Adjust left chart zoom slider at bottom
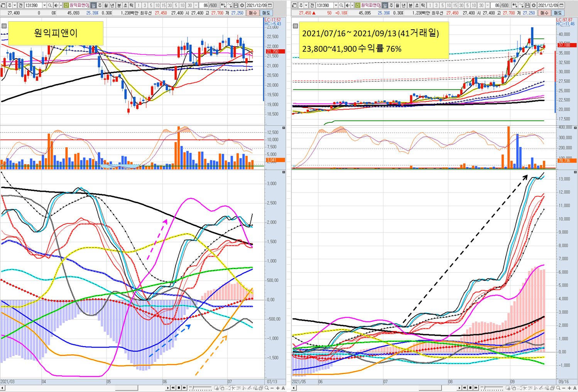The width and height of the screenshot is (578, 392). coord(200,388)
